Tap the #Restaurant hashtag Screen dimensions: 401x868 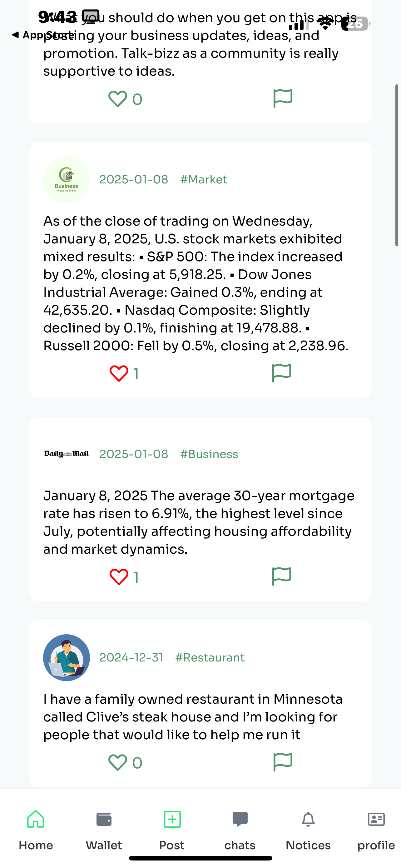210,658
